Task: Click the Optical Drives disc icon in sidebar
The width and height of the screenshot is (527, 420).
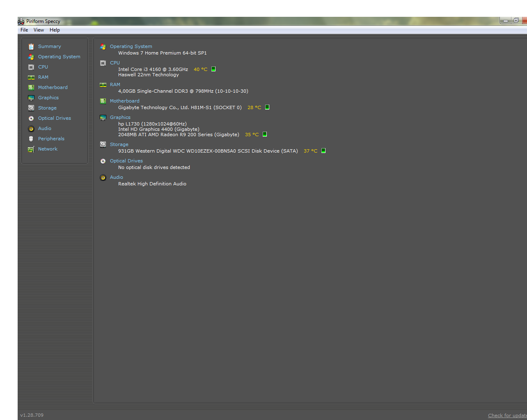Action: pos(31,118)
